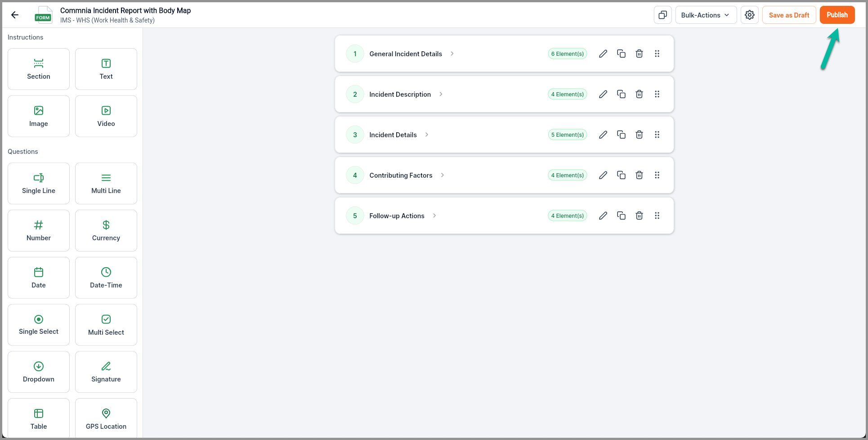Expand the General Incident Details section
The height and width of the screenshot is (440, 868).
click(x=452, y=54)
